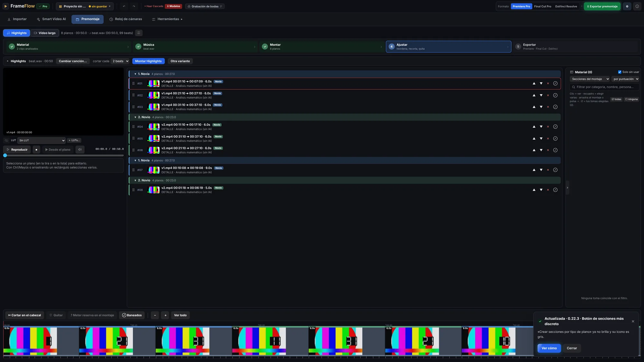Move plano #02 down with arrow
Image resolution: width=644 pixels, height=362 pixels.
541,95
